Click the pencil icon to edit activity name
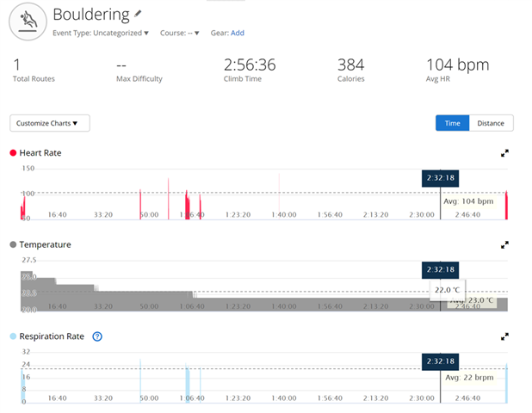The image size is (532, 413). 138,15
